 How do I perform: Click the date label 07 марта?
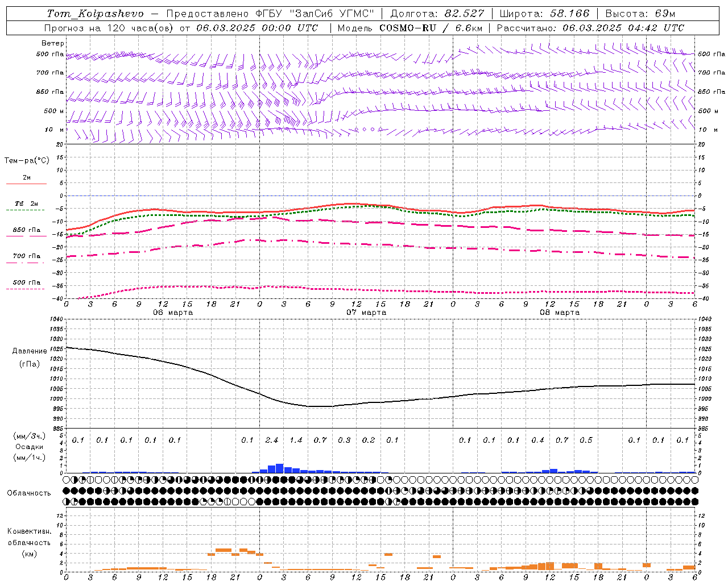[x=366, y=313]
